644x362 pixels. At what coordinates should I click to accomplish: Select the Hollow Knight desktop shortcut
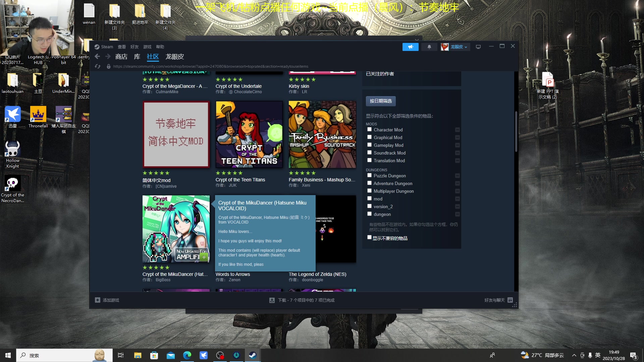pos(13,154)
